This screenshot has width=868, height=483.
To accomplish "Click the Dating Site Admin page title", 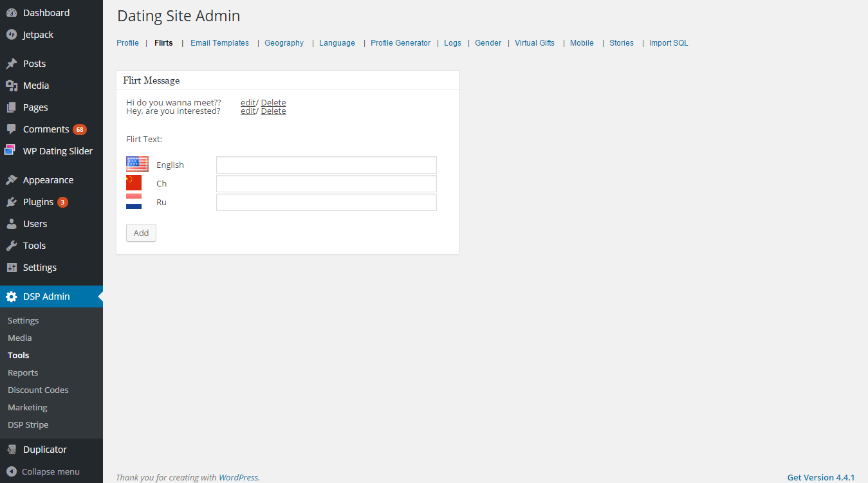I will [179, 16].
